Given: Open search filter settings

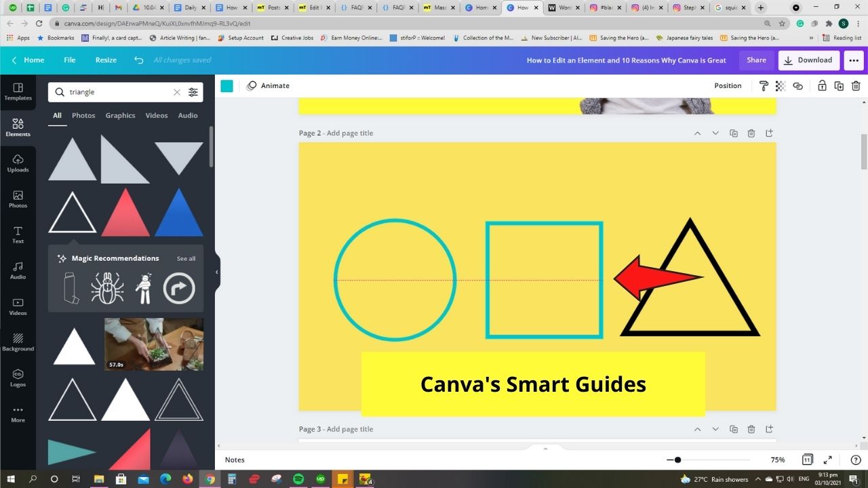Looking at the screenshot, I should [193, 92].
